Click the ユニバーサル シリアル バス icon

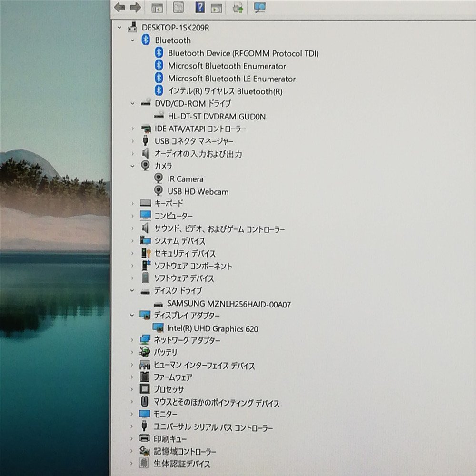[145, 426]
